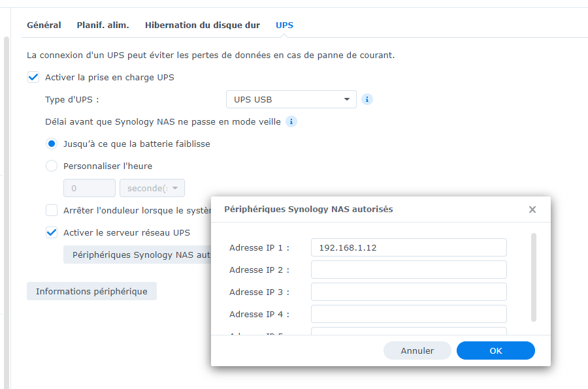Click info icon next to UPS USB dropdown

pyautogui.click(x=367, y=99)
